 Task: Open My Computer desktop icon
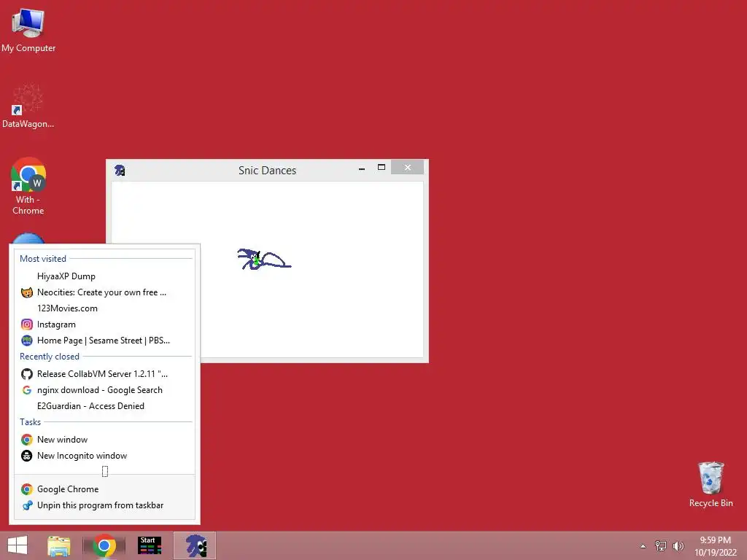tap(28, 31)
